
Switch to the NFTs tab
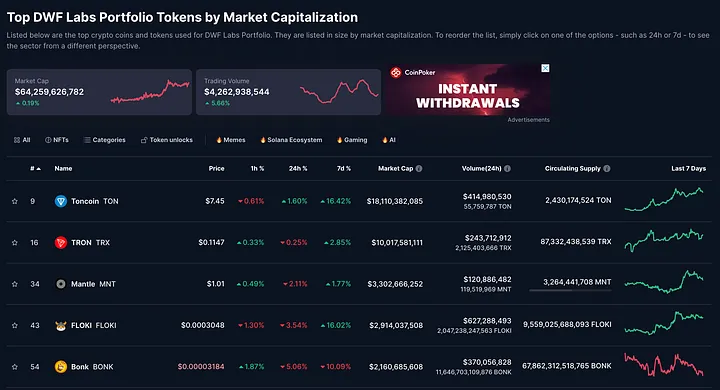pos(56,140)
